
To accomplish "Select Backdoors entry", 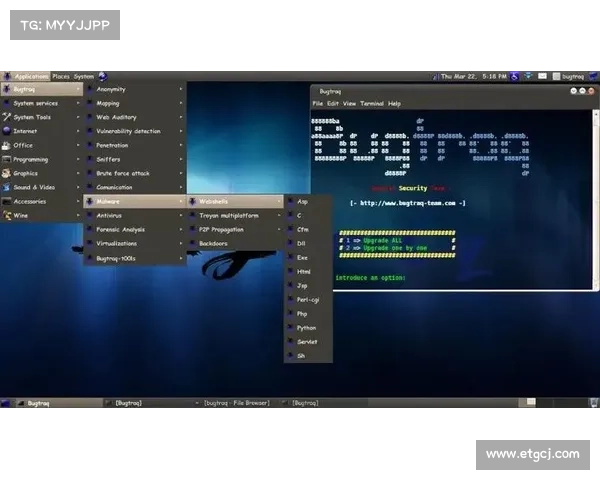I will [235, 243].
